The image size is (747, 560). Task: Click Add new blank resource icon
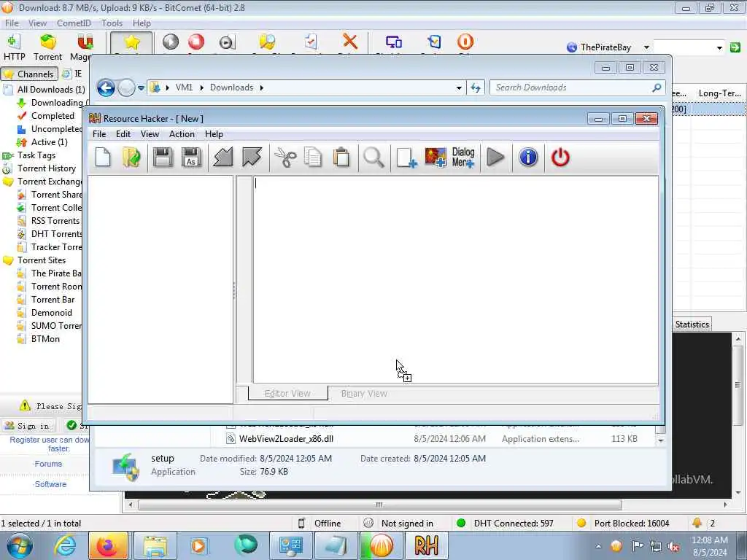[406, 157]
